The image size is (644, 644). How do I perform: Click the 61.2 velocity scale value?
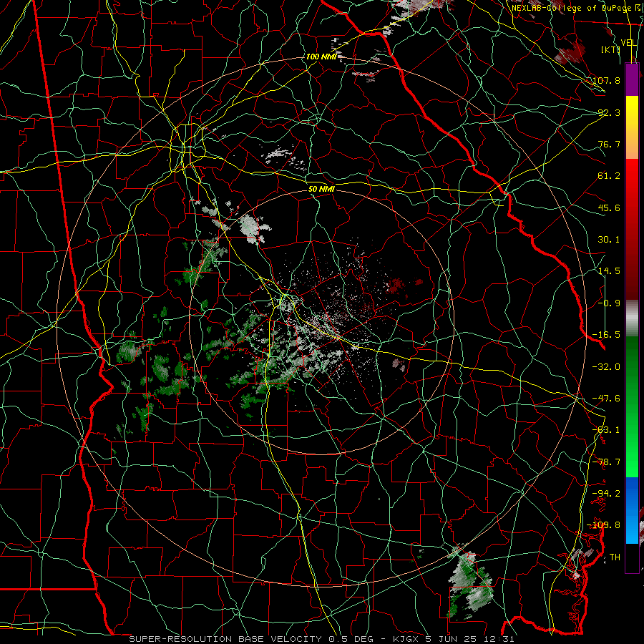pos(609,176)
